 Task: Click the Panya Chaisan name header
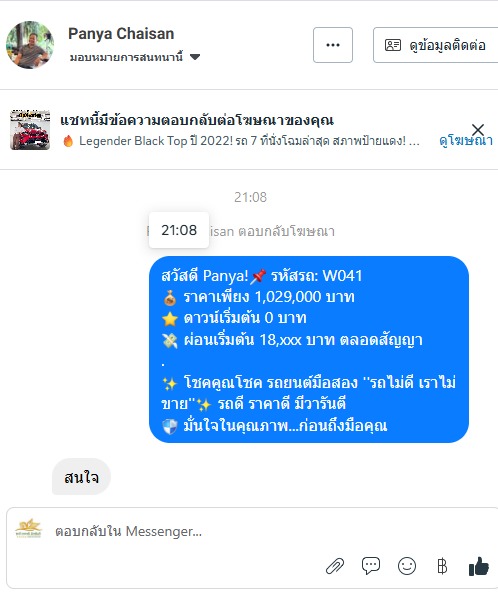[x=121, y=34]
